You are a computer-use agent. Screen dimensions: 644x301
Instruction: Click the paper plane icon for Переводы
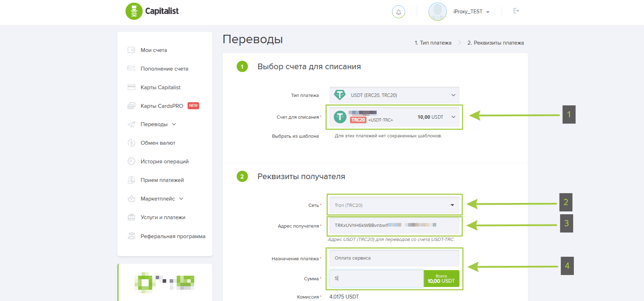point(132,124)
